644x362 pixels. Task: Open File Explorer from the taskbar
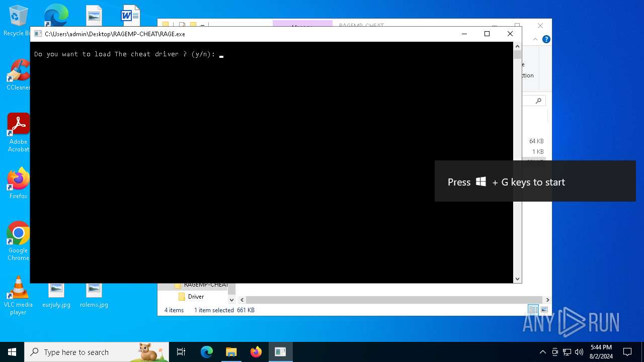click(x=231, y=352)
